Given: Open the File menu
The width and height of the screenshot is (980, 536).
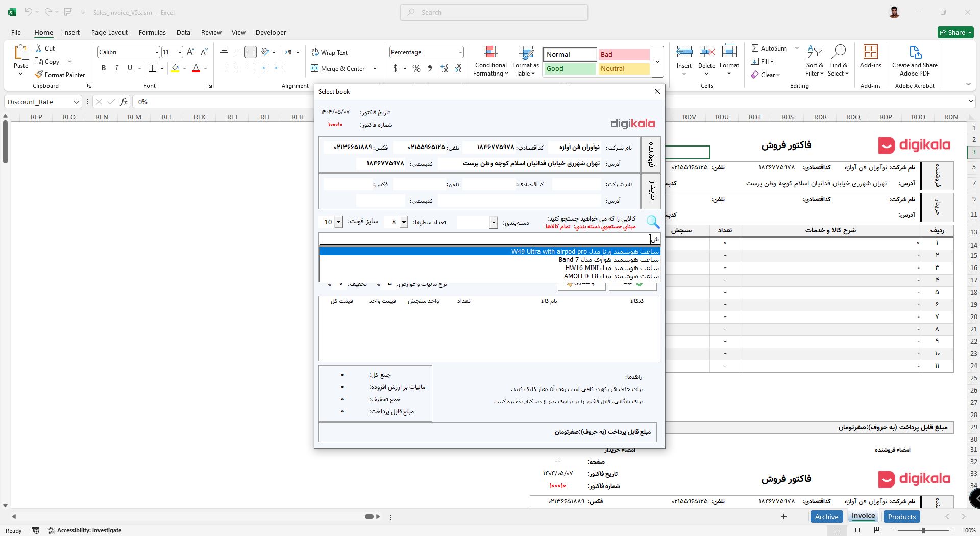Looking at the screenshot, I should tap(16, 32).
